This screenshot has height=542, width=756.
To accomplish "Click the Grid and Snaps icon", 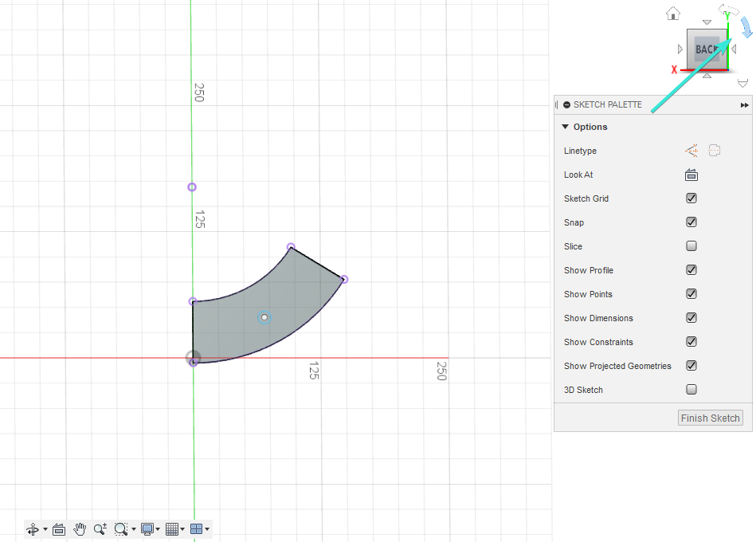I will [x=172, y=529].
